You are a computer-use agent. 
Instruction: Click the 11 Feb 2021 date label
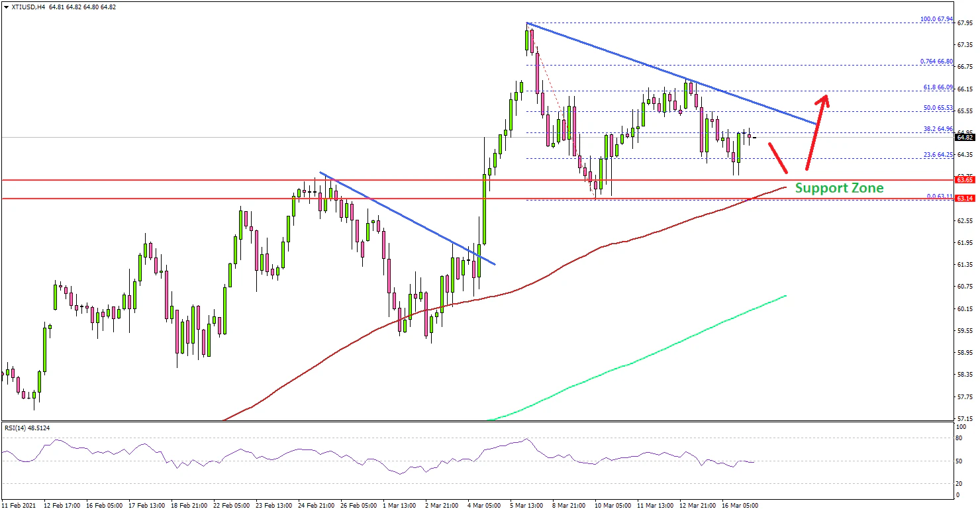(20, 505)
